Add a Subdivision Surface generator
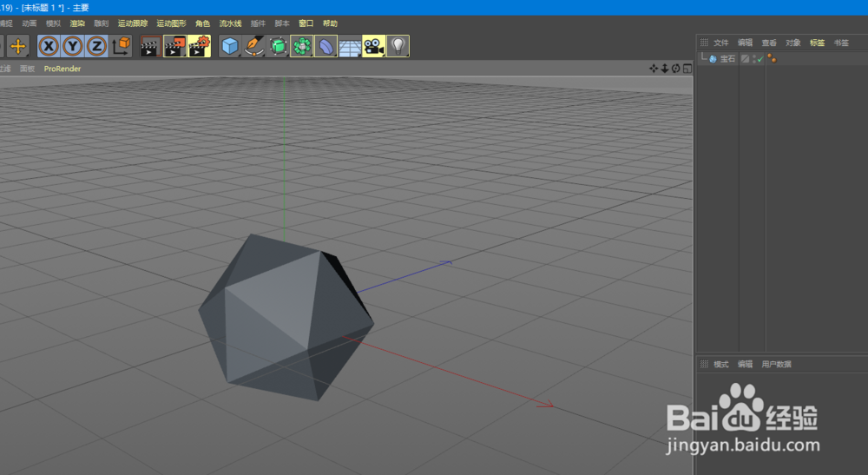The width and height of the screenshot is (868, 475). (278, 47)
